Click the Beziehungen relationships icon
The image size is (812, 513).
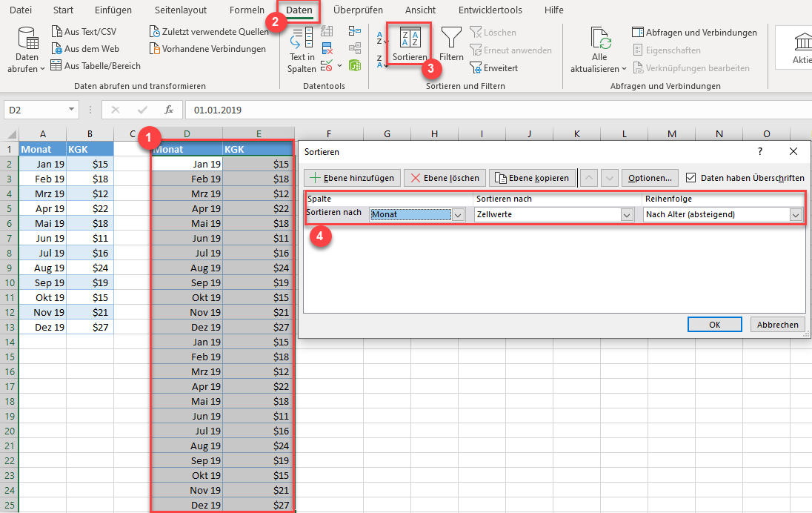point(355,49)
